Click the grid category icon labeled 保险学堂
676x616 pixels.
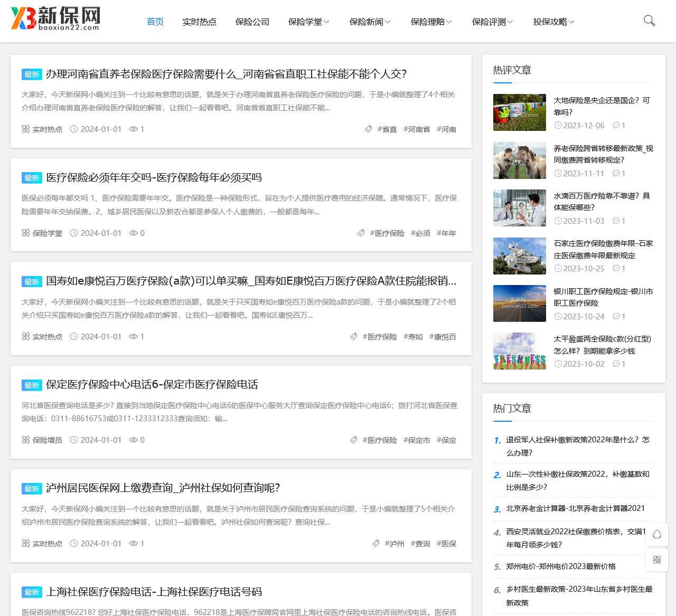tap(25, 233)
